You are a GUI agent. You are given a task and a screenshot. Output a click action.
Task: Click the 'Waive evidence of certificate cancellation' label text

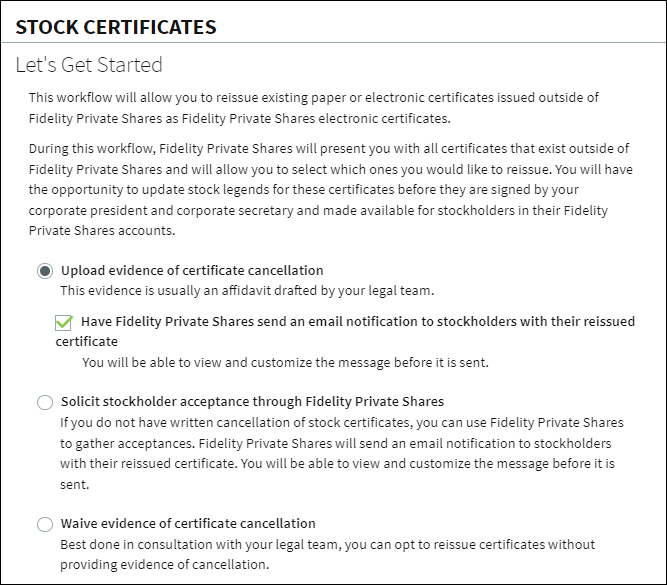188,523
